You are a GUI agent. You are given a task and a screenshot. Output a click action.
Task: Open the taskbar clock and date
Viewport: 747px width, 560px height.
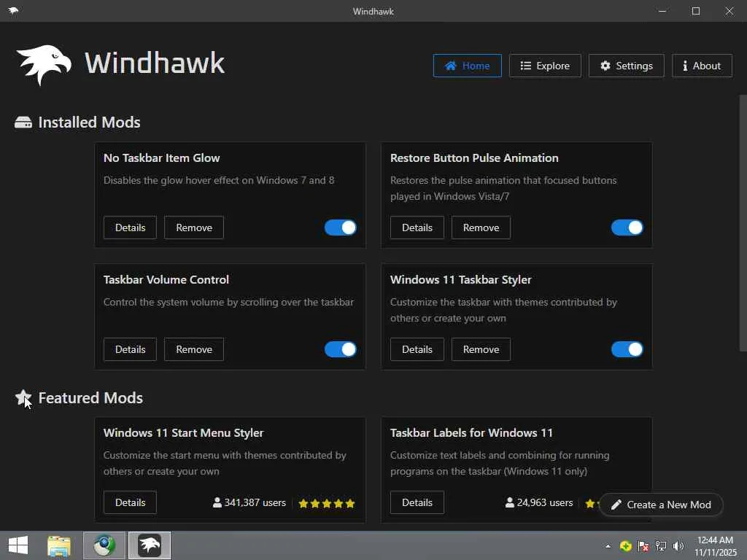point(715,546)
